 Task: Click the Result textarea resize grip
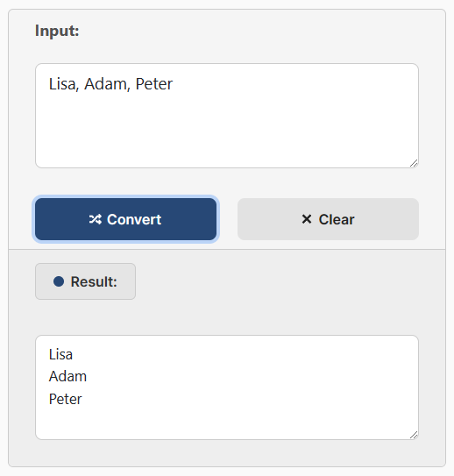[x=414, y=435]
